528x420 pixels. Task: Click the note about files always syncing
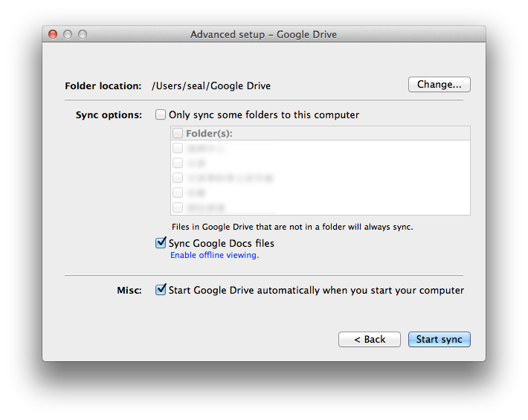[x=292, y=227]
